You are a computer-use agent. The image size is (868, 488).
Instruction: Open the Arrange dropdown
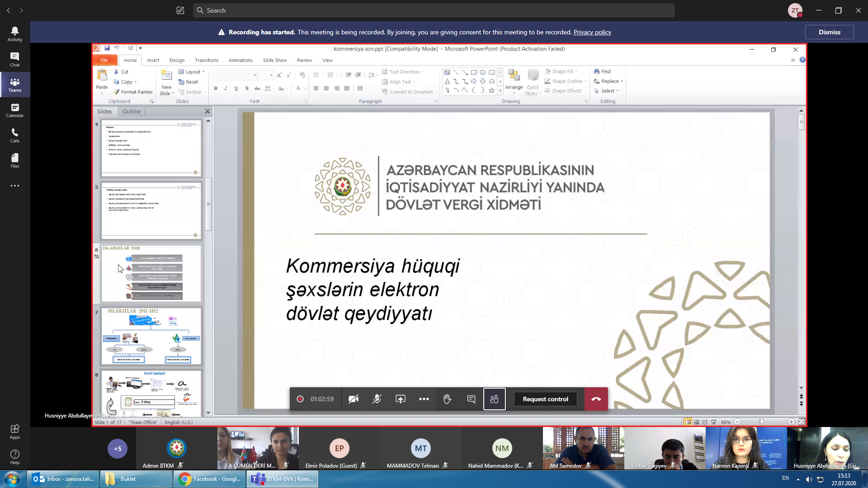pyautogui.click(x=514, y=81)
